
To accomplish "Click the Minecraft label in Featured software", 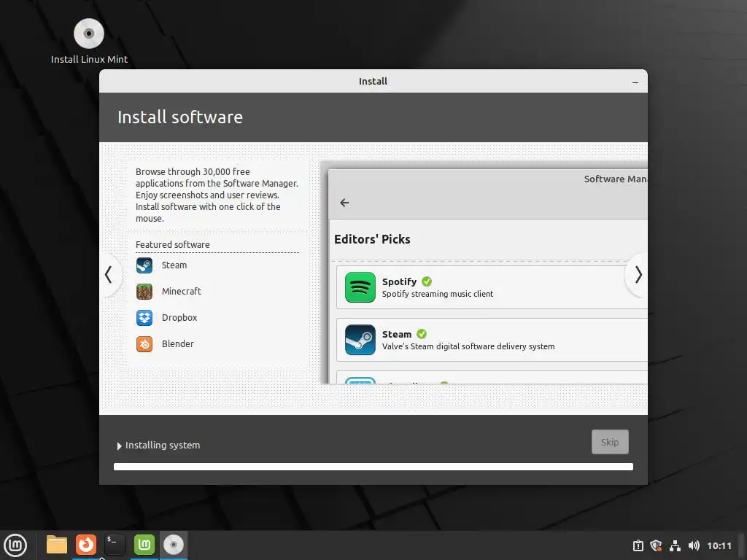I will [x=181, y=292].
